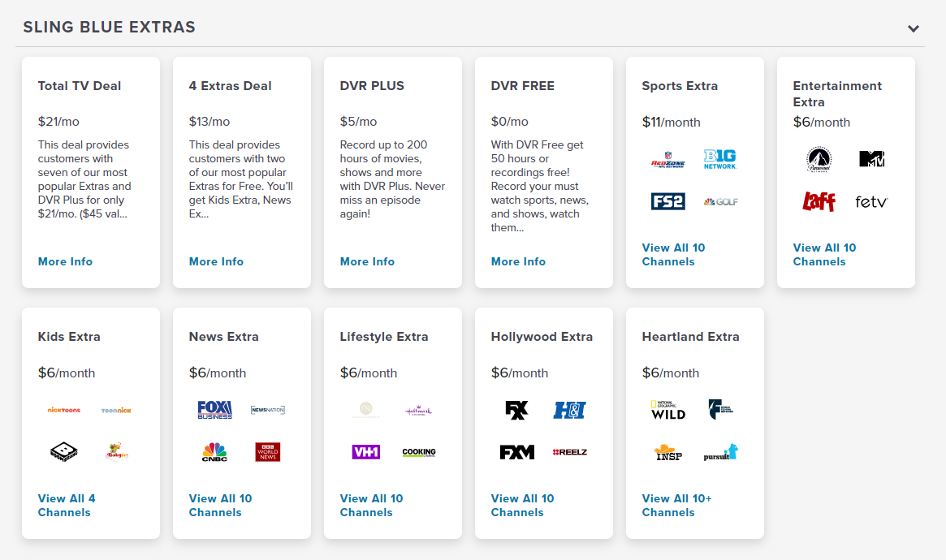Click More Info under DVR FREE

click(x=518, y=261)
